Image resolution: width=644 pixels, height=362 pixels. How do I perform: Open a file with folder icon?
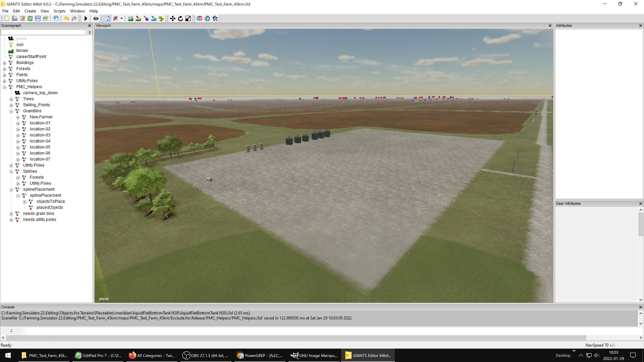click(x=14, y=18)
